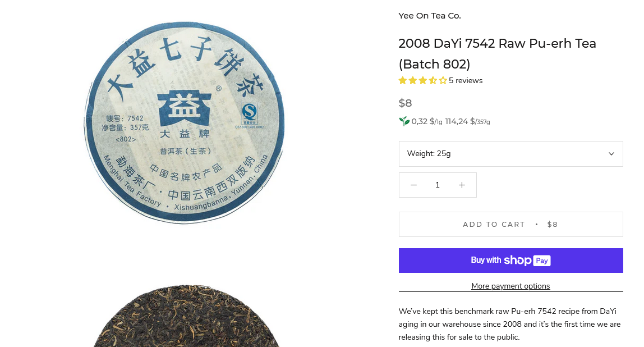Click the first yellow star in rating
Screen dimensions: 644x347
pyautogui.click(x=403, y=81)
